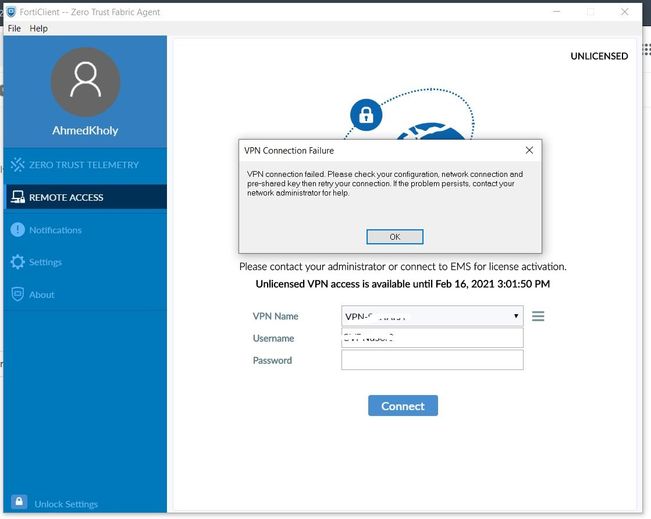Select the Remote Access tab
The height and width of the screenshot is (519, 651).
pyautogui.click(x=85, y=197)
